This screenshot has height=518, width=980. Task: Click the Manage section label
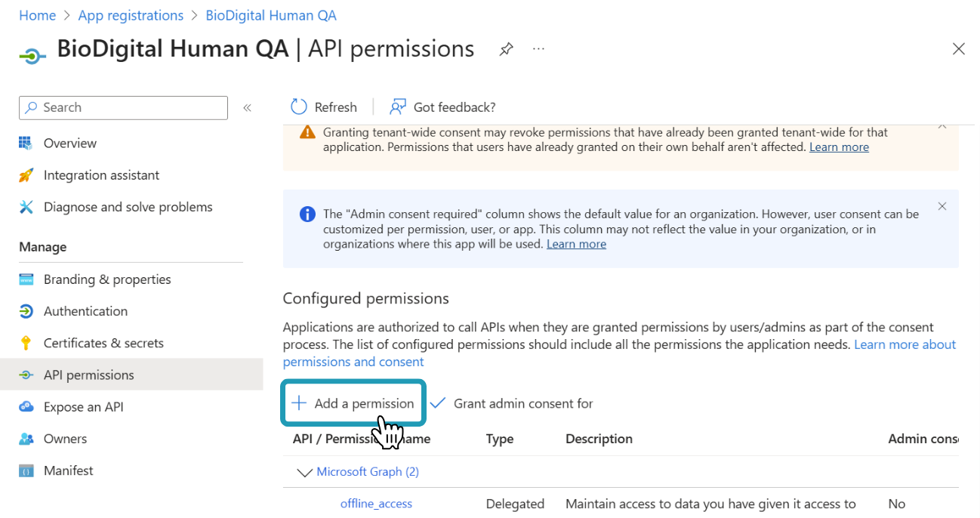(x=43, y=247)
